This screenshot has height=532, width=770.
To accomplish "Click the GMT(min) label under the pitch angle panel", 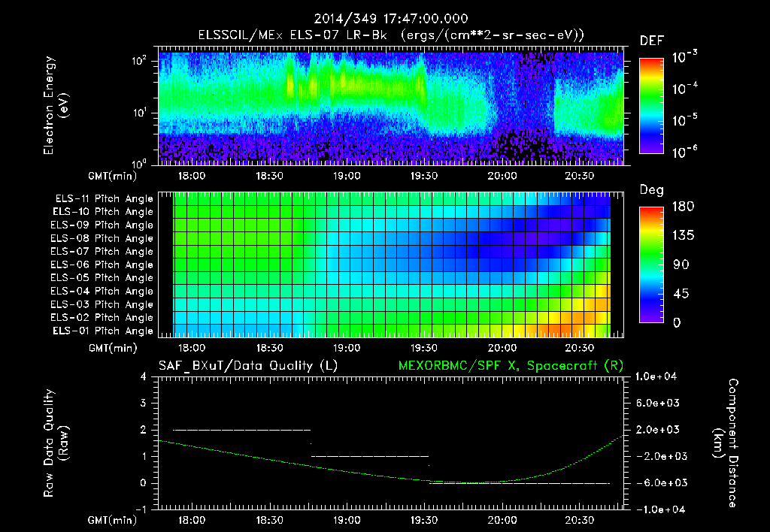I will pyautogui.click(x=113, y=349).
